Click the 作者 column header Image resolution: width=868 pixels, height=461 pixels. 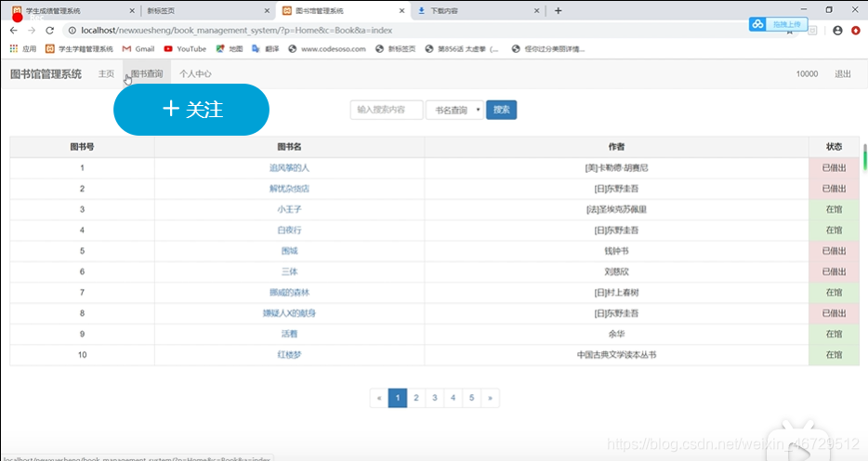coord(616,147)
